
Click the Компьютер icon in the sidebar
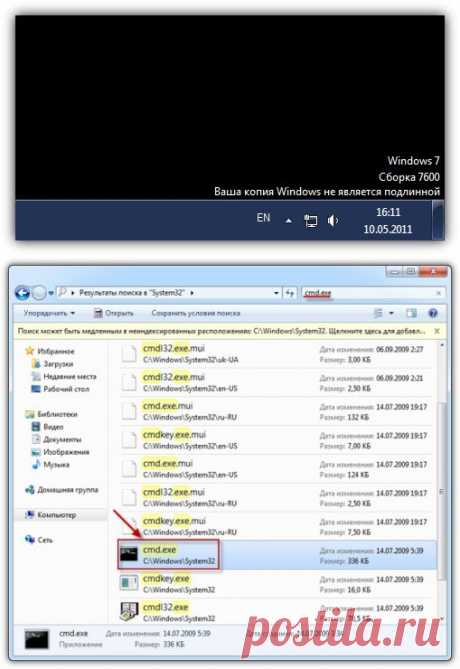[x=29, y=515]
